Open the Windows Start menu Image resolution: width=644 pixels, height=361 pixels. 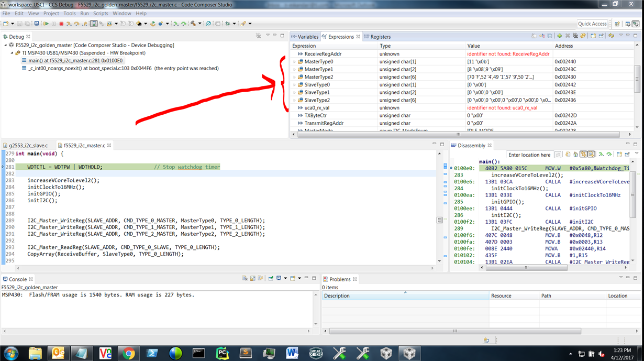[11, 353]
